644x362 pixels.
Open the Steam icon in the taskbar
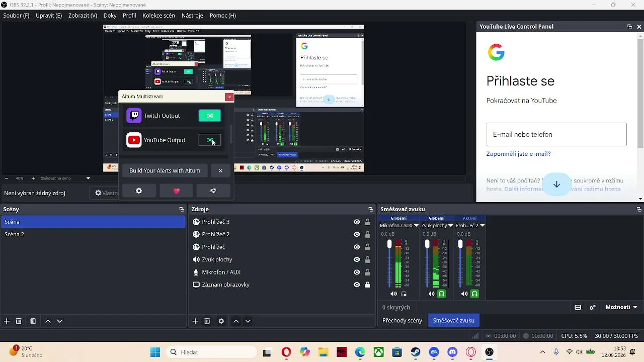click(x=416, y=352)
